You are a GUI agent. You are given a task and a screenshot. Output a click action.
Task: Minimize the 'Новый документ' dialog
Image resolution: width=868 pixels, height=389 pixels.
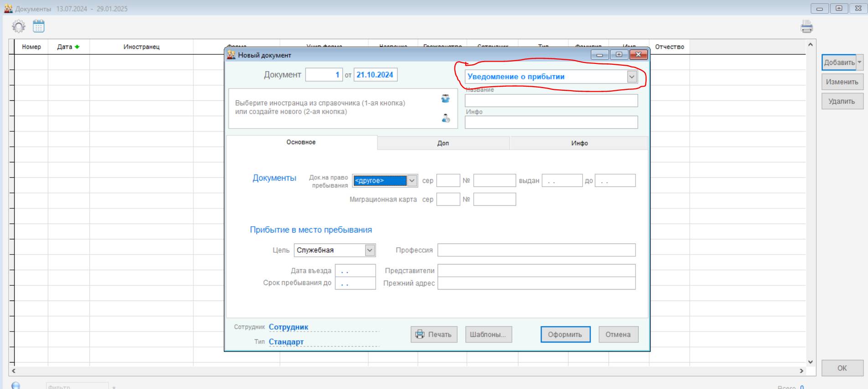[x=599, y=55]
